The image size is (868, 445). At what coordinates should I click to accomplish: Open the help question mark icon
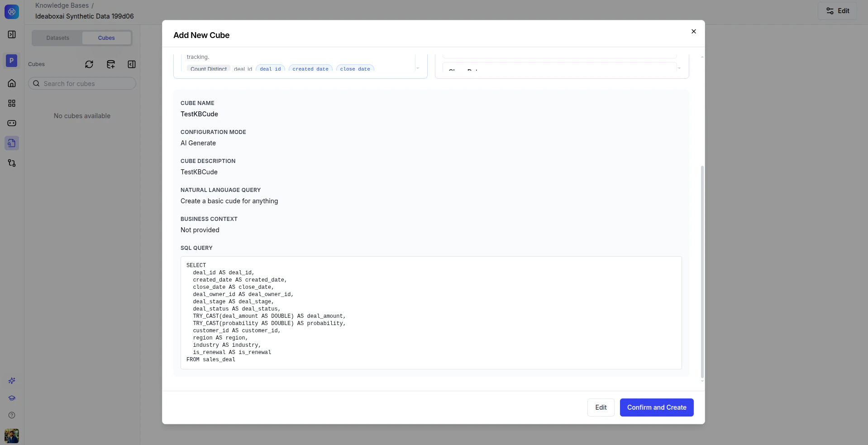(x=12, y=415)
